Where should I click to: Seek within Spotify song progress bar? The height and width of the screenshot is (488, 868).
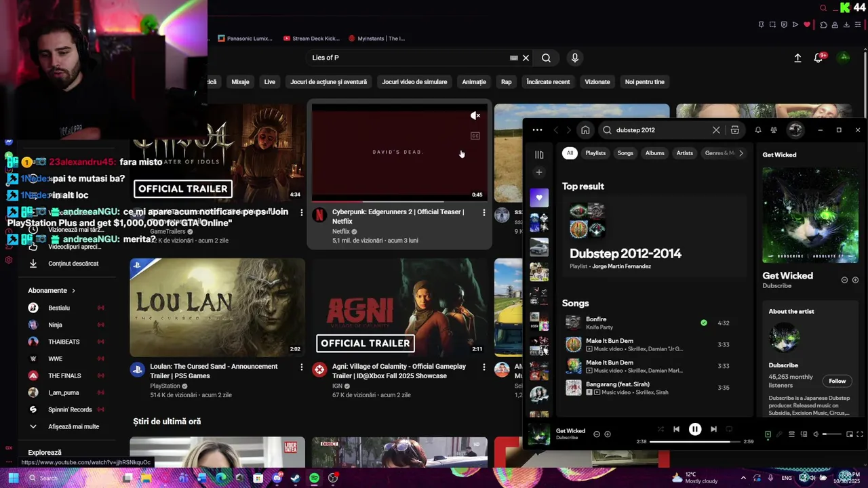pyautogui.click(x=694, y=442)
